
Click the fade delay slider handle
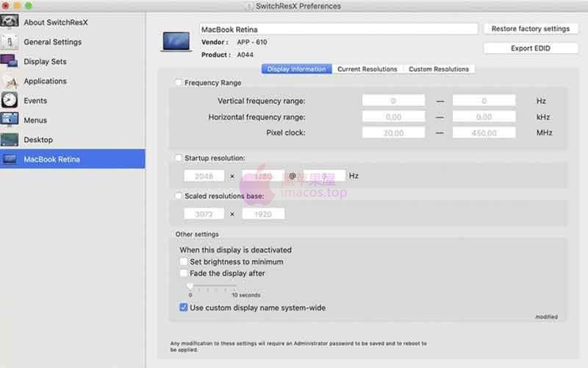click(x=190, y=286)
